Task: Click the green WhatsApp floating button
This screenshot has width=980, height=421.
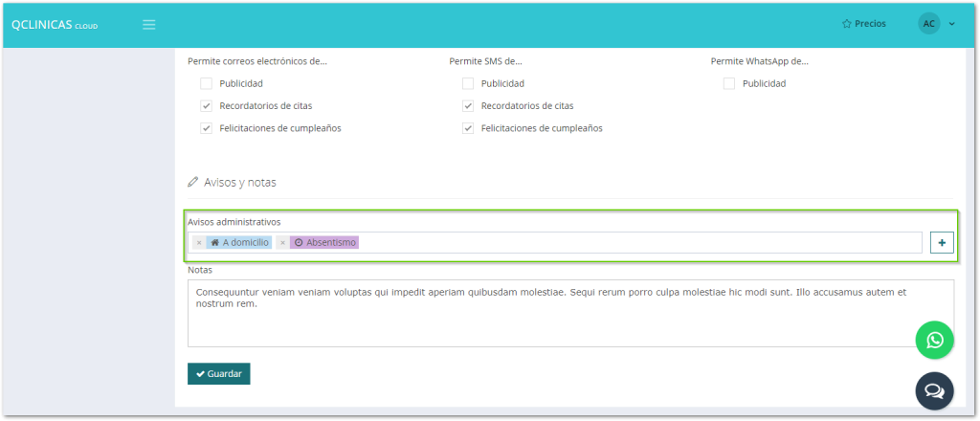Action: coord(934,340)
